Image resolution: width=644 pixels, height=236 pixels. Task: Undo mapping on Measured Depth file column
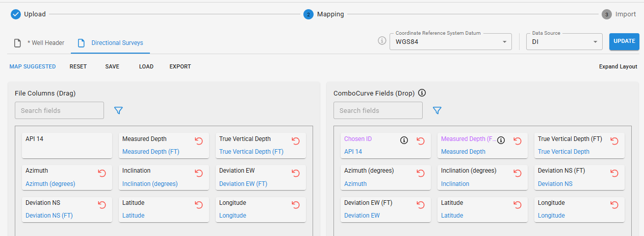point(199,141)
